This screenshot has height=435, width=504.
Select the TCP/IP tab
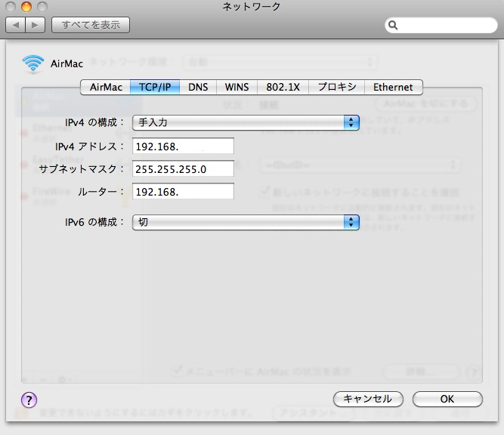[155, 87]
